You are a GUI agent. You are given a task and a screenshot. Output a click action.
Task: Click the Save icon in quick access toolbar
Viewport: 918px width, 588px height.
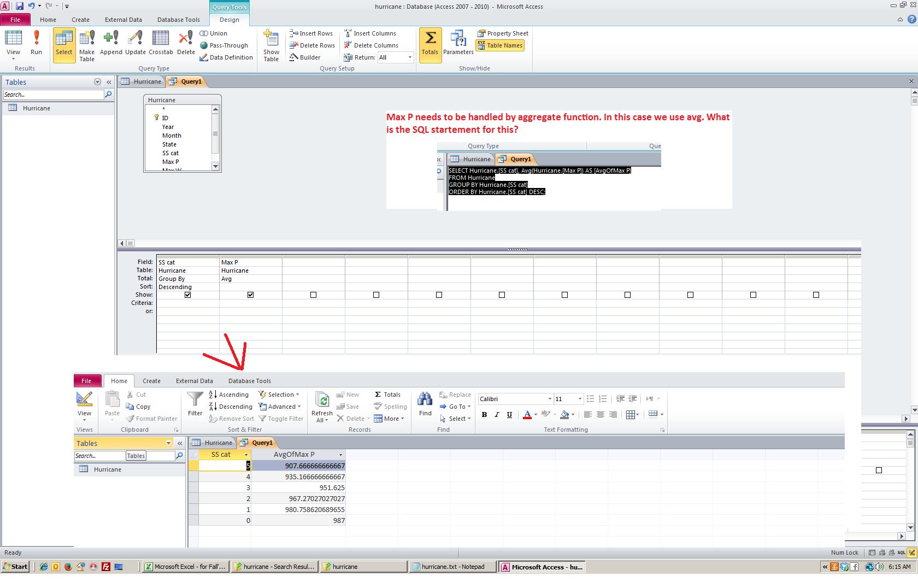[20, 6]
